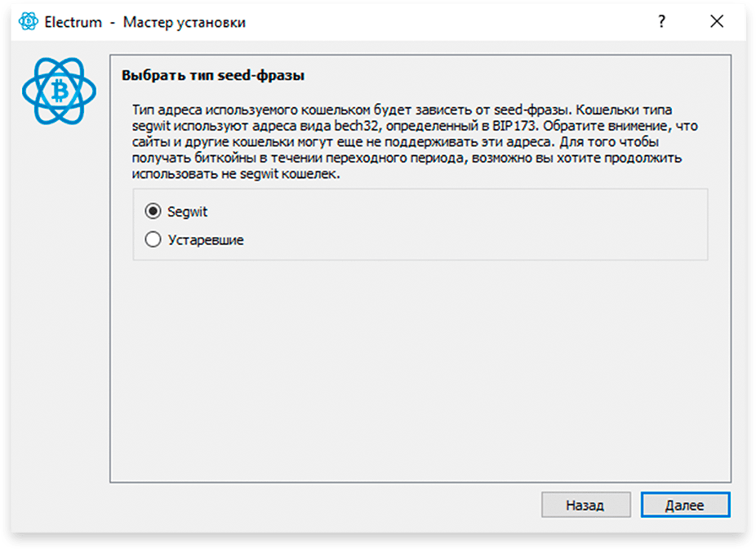Click the seed-фразы description paragraph

click(415, 142)
